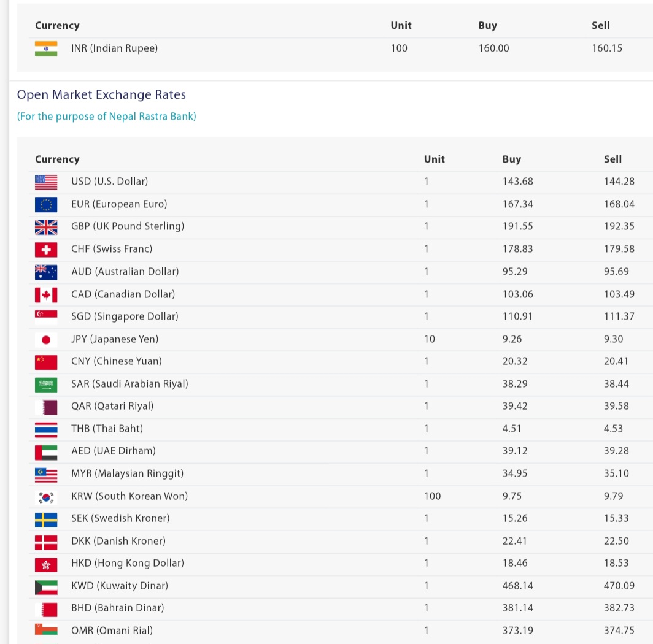
Task: Click the U.S. flag icon
Action: coord(46,182)
